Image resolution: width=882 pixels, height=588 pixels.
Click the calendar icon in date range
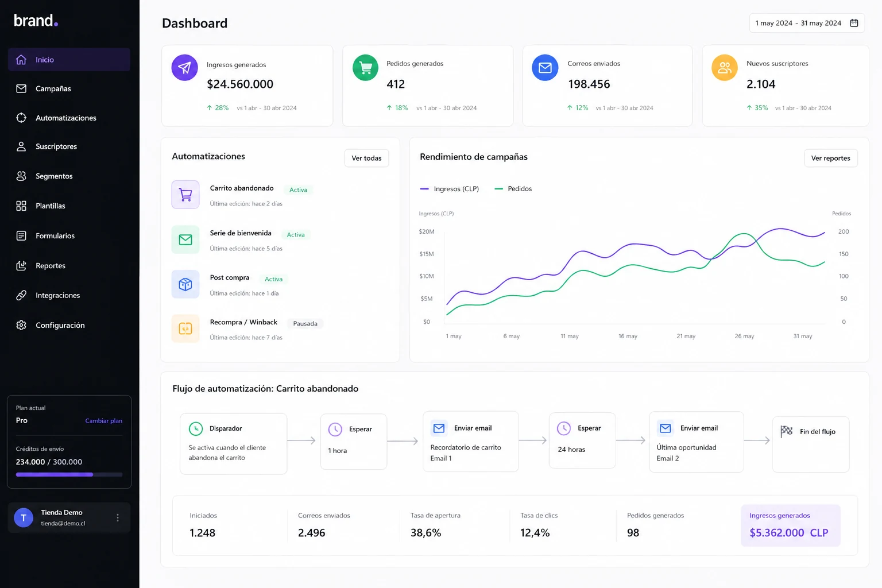(x=854, y=23)
